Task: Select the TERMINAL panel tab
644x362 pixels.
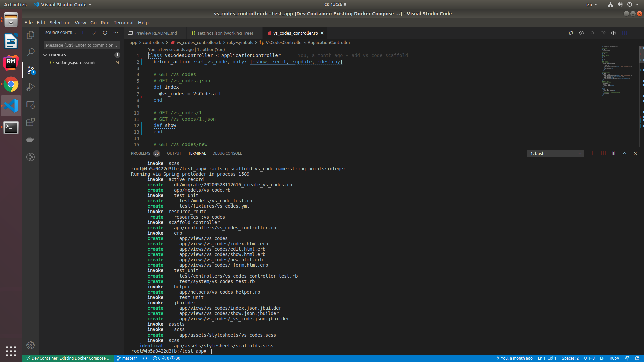Action: click(x=197, y=153)
